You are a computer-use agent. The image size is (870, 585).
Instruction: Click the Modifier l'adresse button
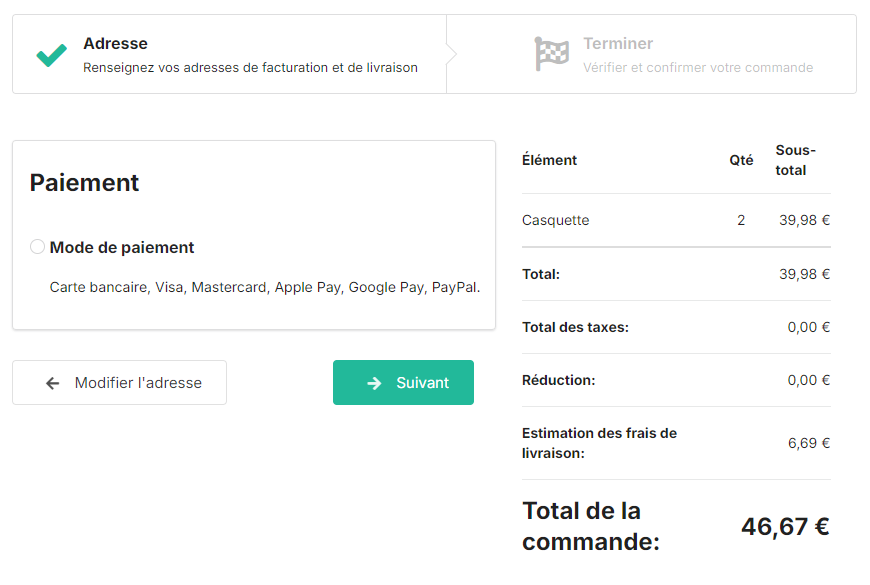(119, 382)
